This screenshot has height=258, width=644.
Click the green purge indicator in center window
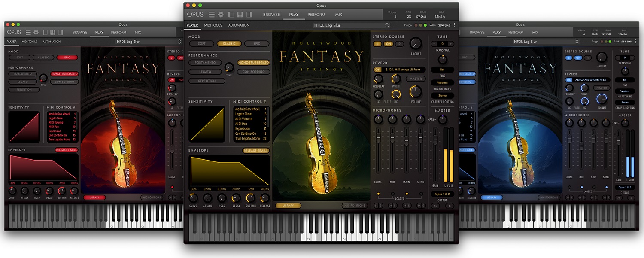[425, 25]
